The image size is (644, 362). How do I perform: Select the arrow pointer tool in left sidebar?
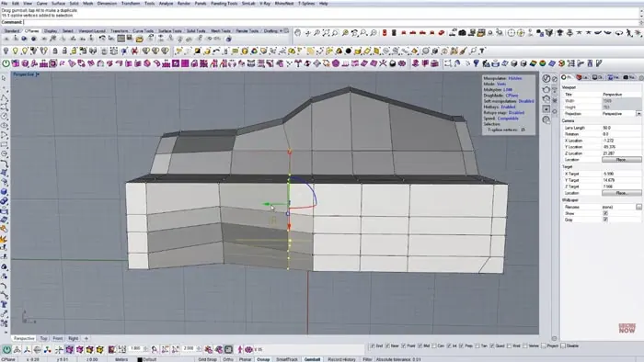click(4, 78)
